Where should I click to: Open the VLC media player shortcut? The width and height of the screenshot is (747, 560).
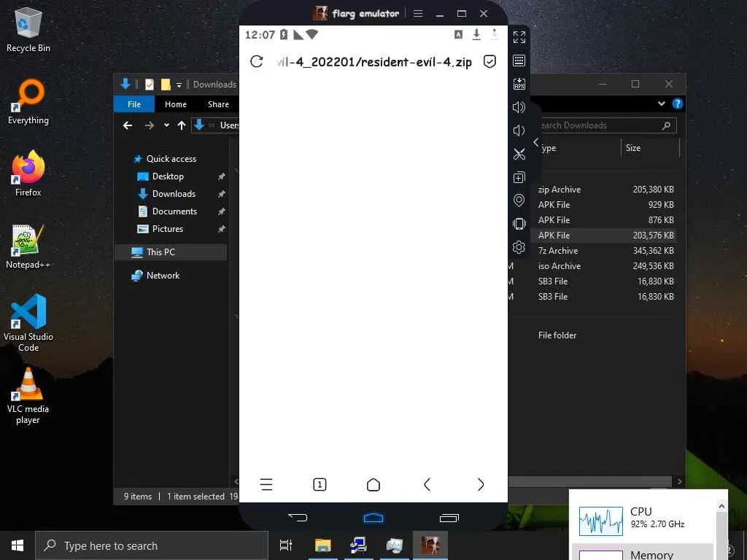28,396
